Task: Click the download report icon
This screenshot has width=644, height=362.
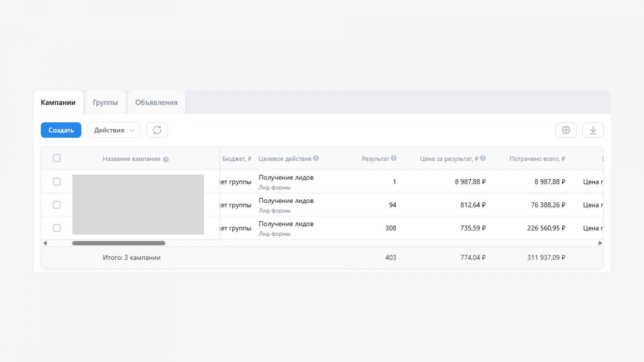Action: [592, 130]
